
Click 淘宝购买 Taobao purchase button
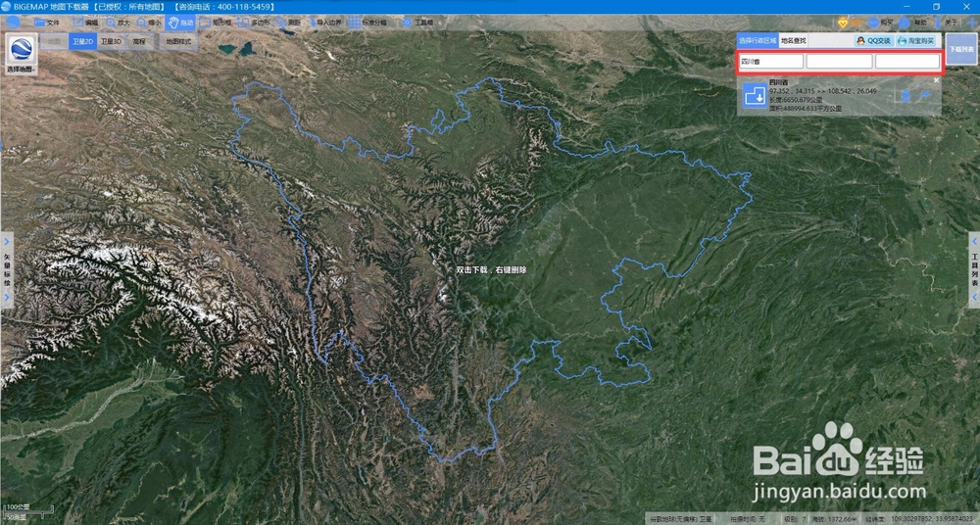point(915,40)
